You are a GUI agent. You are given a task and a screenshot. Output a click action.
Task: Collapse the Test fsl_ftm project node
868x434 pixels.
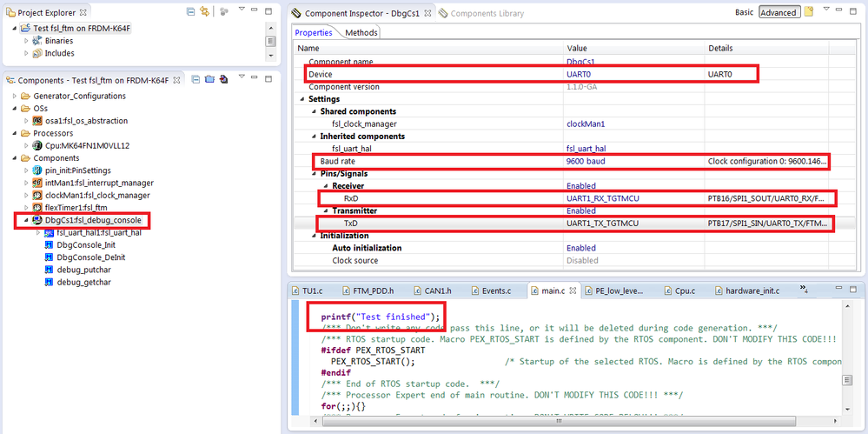(15, 29)
